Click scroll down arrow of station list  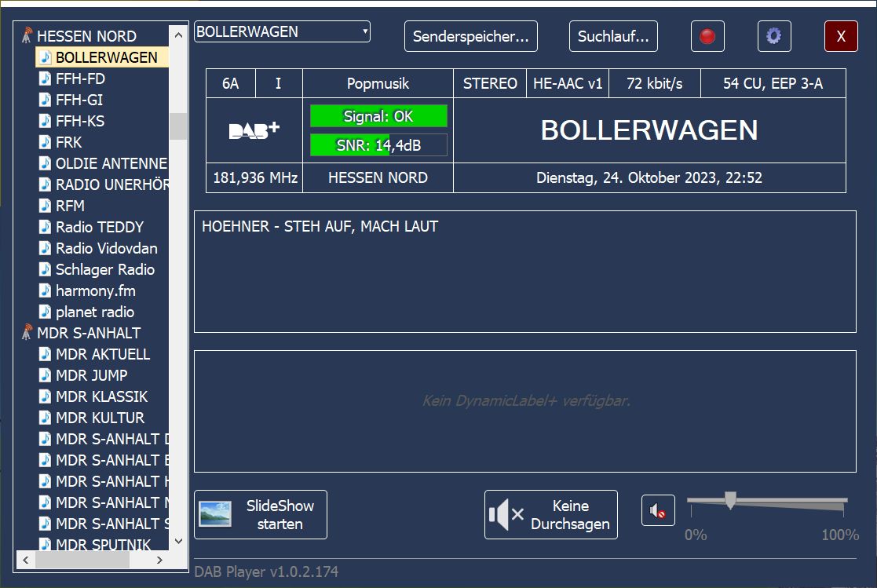pyautogui.click(x=178, y=541)
